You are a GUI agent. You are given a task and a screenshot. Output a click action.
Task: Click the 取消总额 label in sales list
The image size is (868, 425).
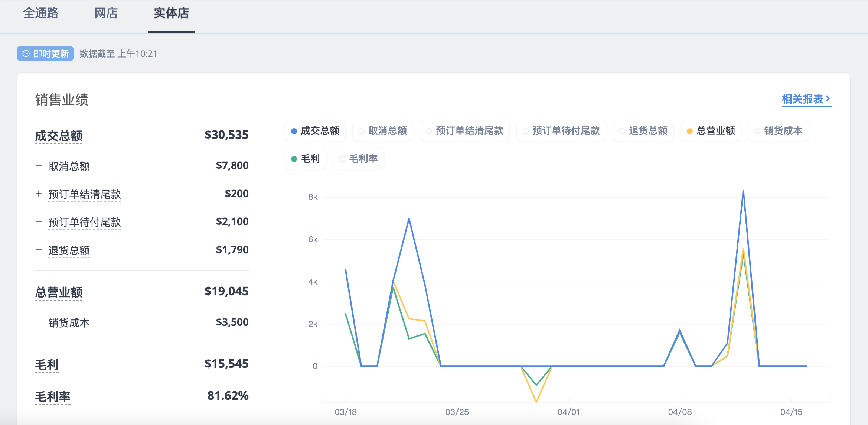click(x=69, y=166)
